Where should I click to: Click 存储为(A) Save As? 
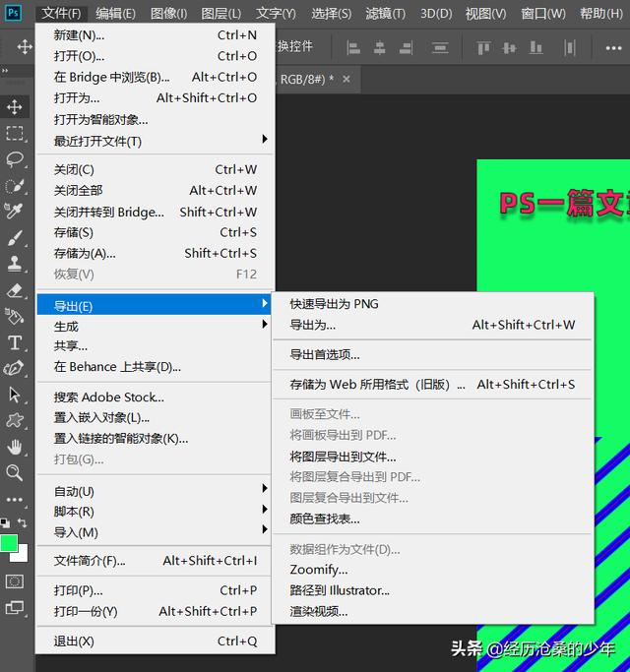click(156, 253)
